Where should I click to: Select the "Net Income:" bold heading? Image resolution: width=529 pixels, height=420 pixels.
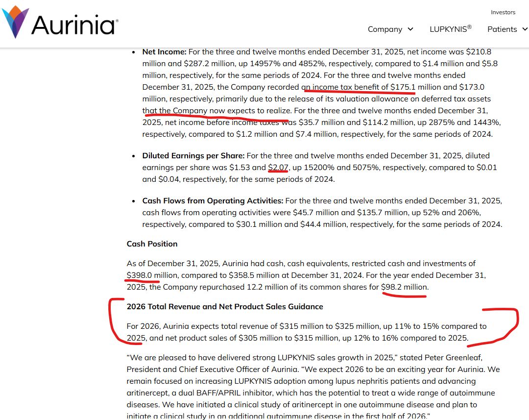coord(164,51)
